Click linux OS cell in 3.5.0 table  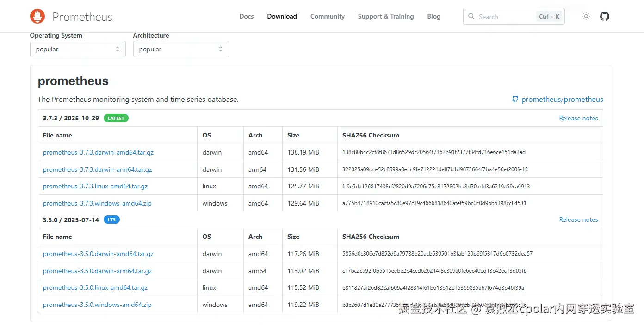(x=209, y=287)
